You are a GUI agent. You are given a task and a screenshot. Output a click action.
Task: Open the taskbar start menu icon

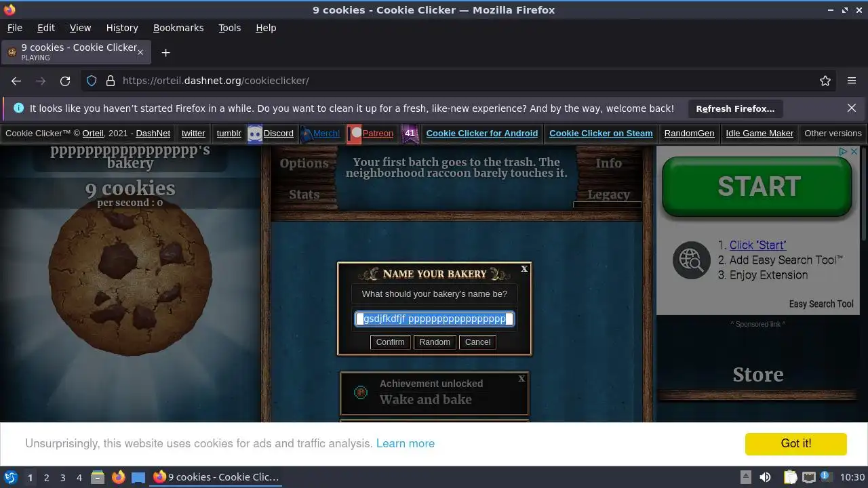[11, 477]
